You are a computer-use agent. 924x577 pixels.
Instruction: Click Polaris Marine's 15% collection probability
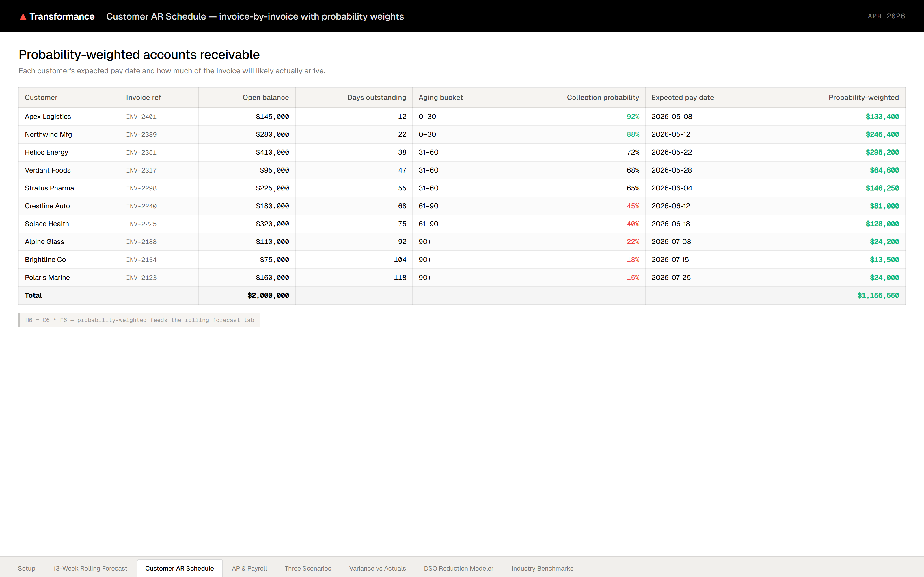(x=633, y=278)
